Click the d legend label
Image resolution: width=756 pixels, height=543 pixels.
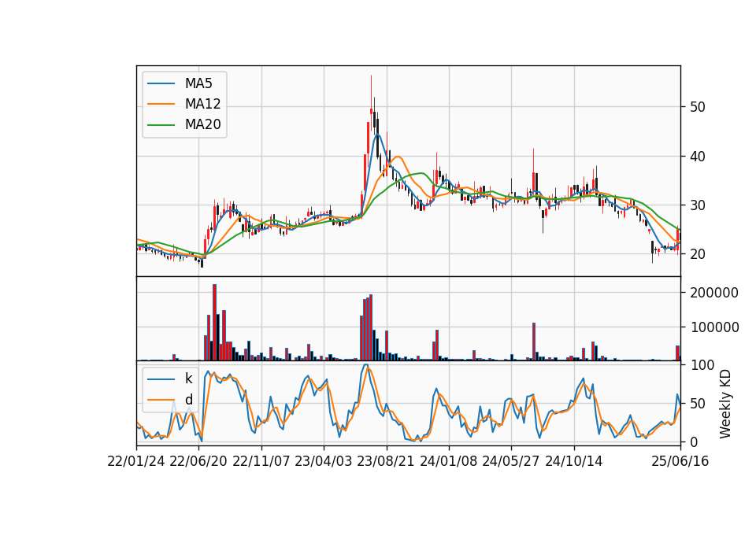189,400
